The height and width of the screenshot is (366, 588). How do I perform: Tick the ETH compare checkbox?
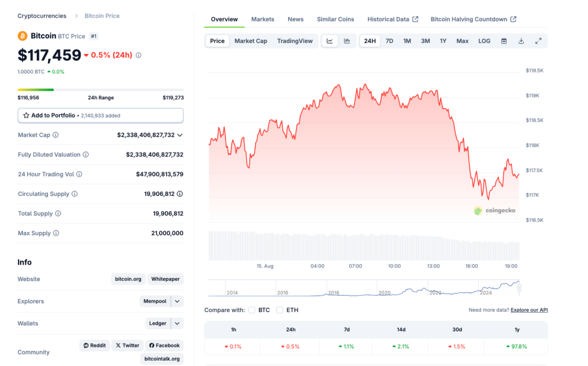[x=280, y=310]
